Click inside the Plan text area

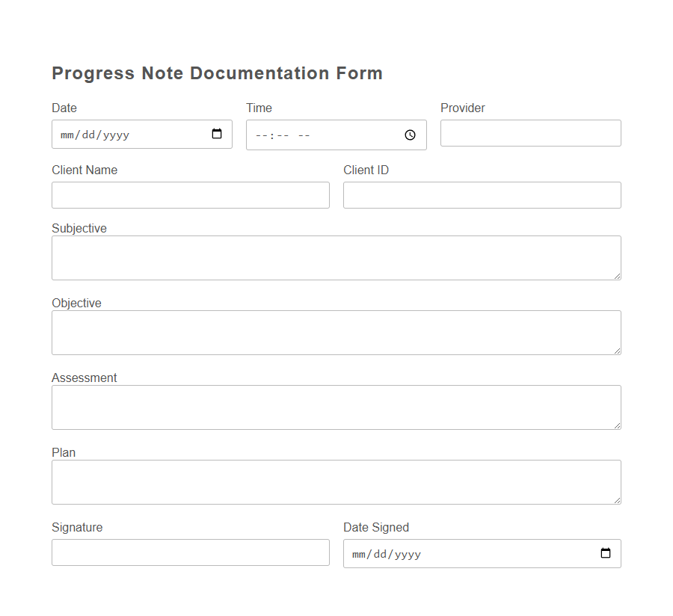[x=336, y=481]
